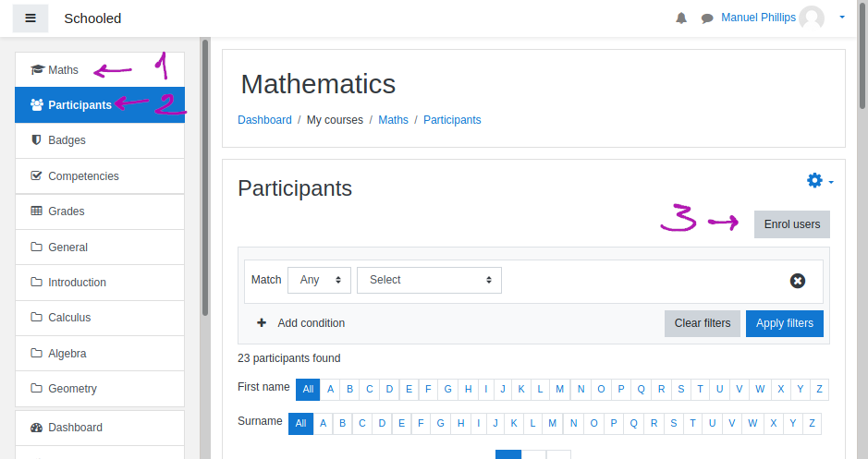Click the hamburger side panel toggle
This screenshot has height=459, width=868.
pyautogui.click(x=31, y=18)
